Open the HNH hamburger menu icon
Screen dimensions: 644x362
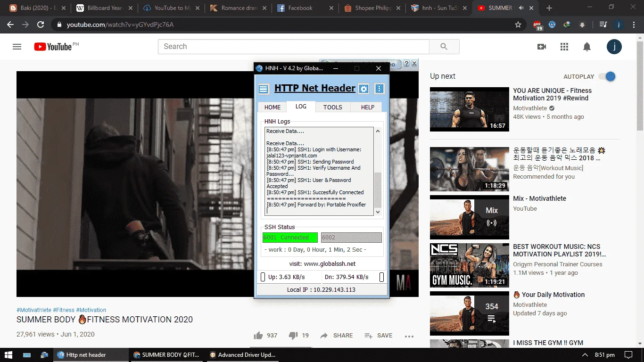pos(264,89)
